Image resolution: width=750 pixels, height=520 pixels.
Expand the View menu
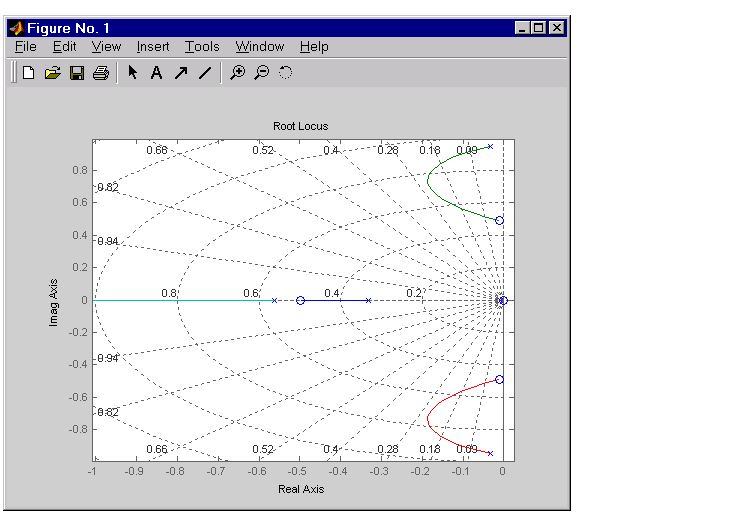tap(106, 47)
